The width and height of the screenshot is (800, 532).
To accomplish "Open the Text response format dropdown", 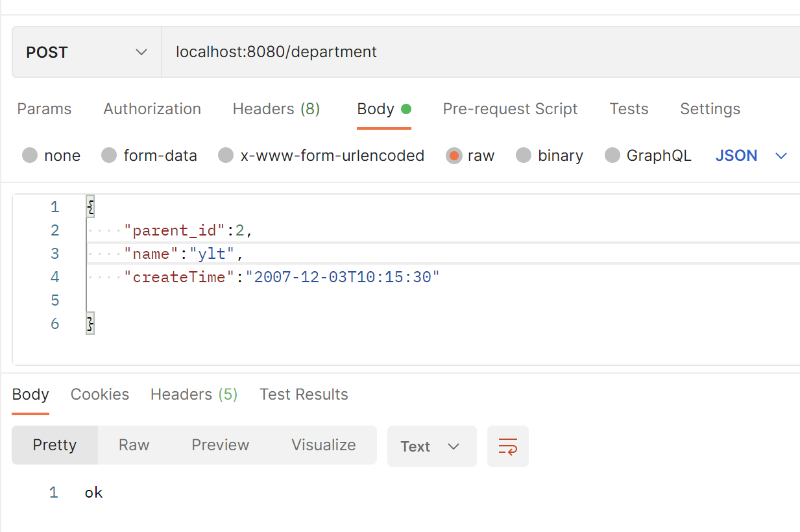I will click(x=431, y=446).
